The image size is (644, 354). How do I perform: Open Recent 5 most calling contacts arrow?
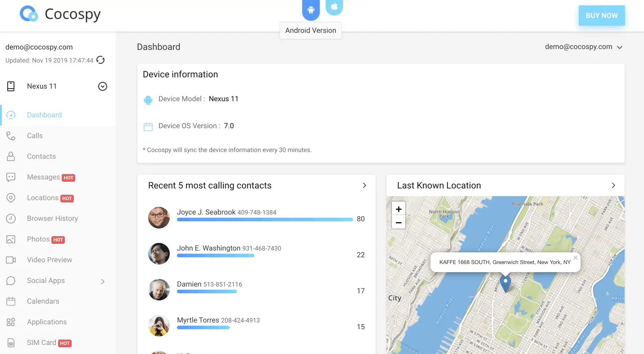364,185
